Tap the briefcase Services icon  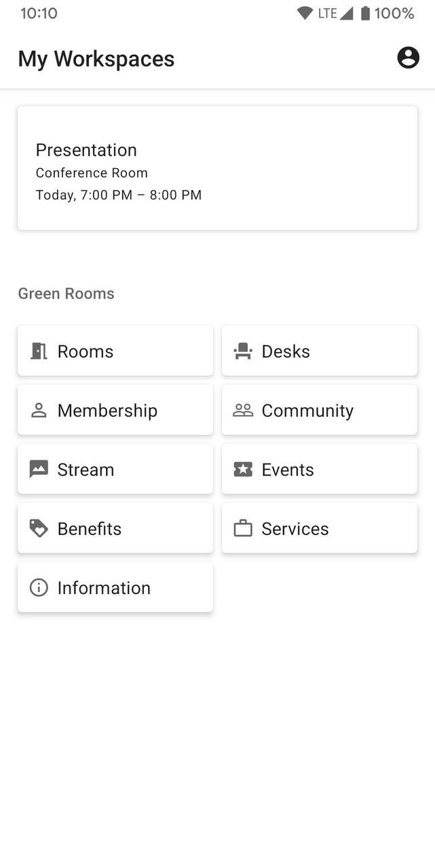tap(243, 528)
